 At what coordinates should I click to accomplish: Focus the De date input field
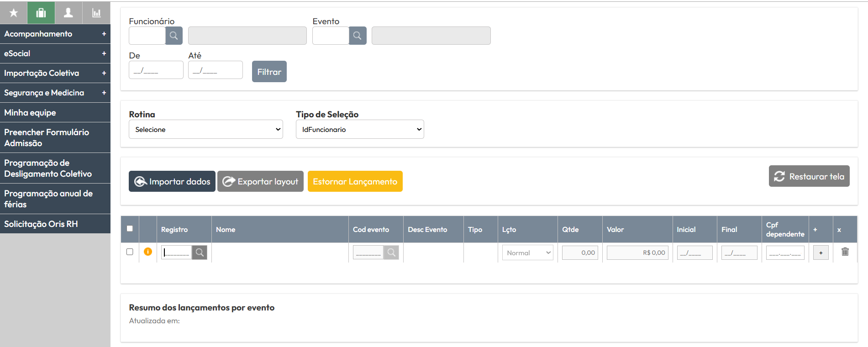point(156,70)
